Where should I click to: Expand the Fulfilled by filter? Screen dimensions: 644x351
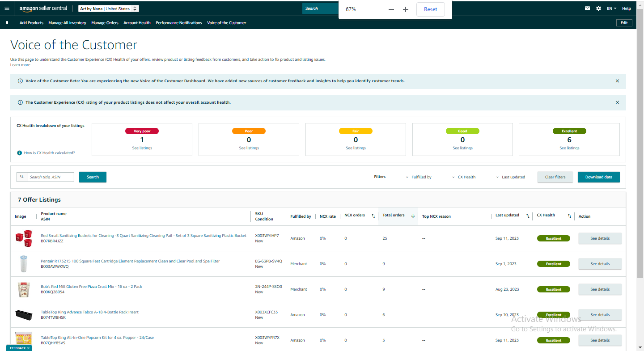click(419, 177)
